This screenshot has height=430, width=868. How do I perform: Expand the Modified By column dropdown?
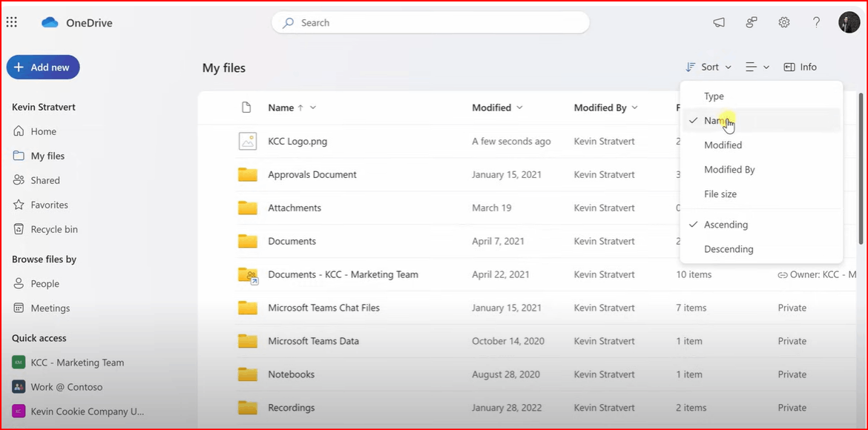tap(634, 108)
